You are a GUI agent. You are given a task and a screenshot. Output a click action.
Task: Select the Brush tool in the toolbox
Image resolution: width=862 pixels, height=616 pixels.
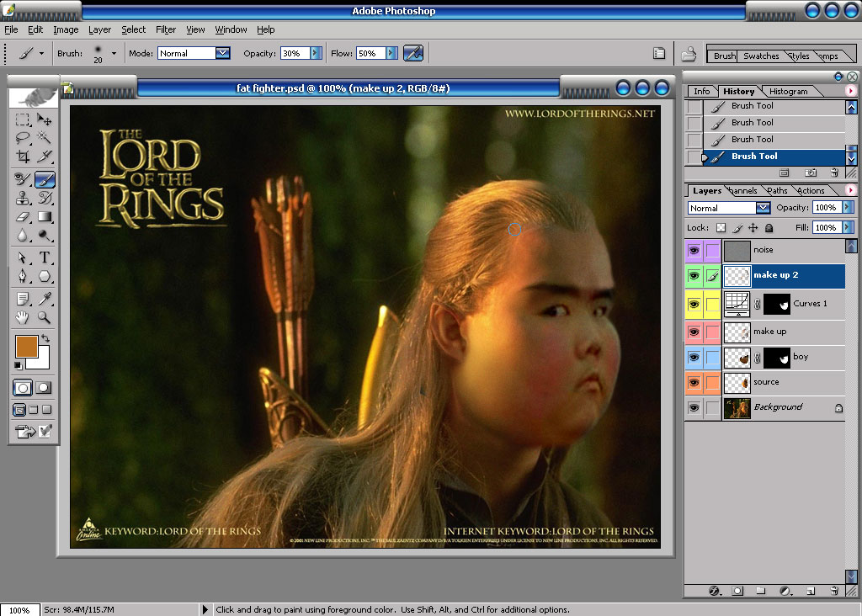(45, 179)
